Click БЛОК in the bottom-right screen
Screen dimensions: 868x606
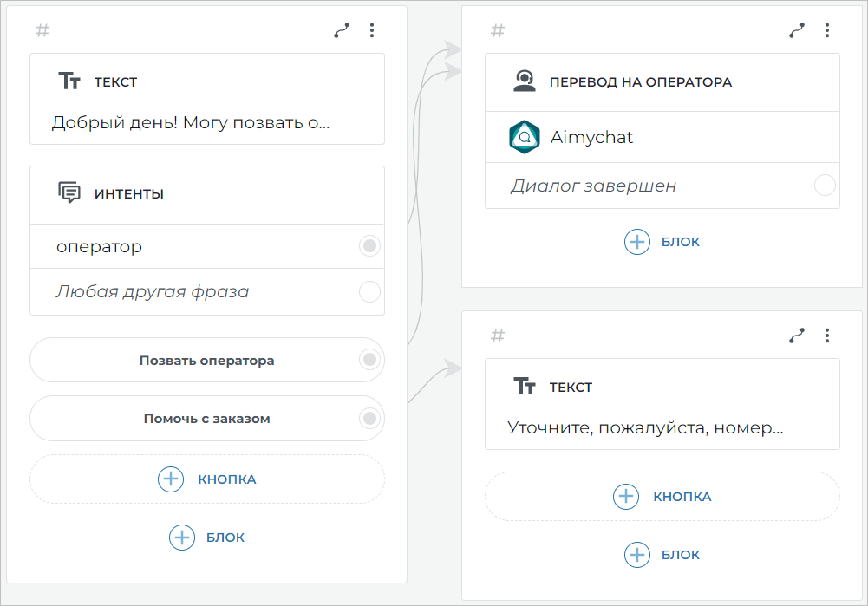pyautogui.click(x=662, y=555)
